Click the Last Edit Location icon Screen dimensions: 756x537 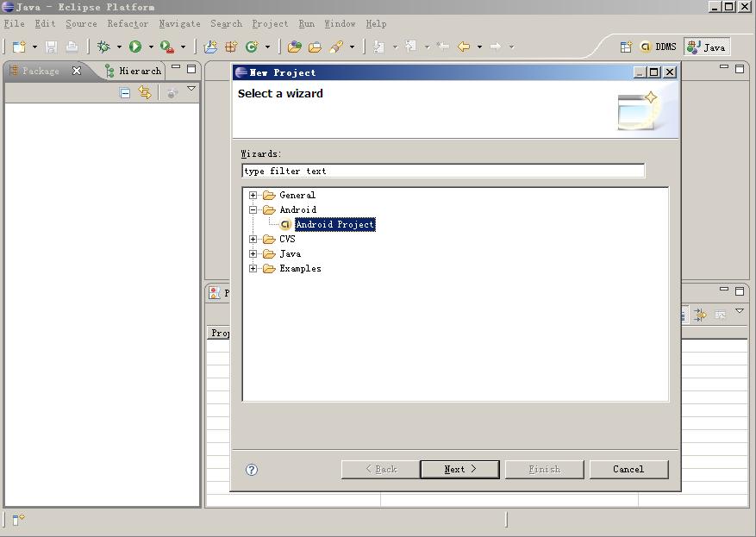click(x=442, y=47)
